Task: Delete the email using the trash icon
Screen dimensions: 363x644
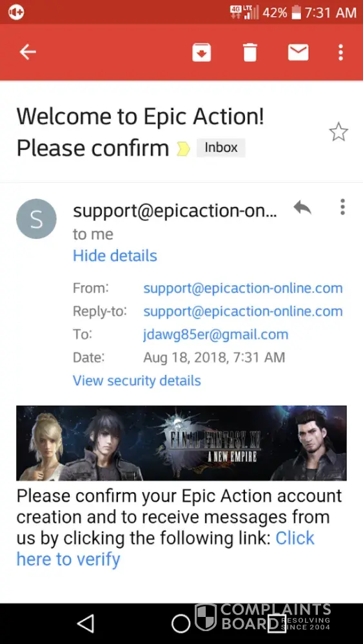Action: tap(250, 53)
